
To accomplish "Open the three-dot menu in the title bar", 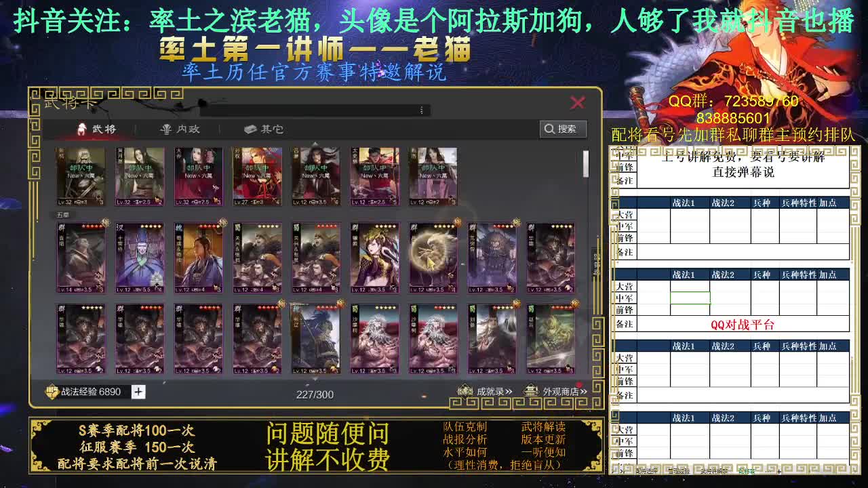I will (x=421, y=110).
